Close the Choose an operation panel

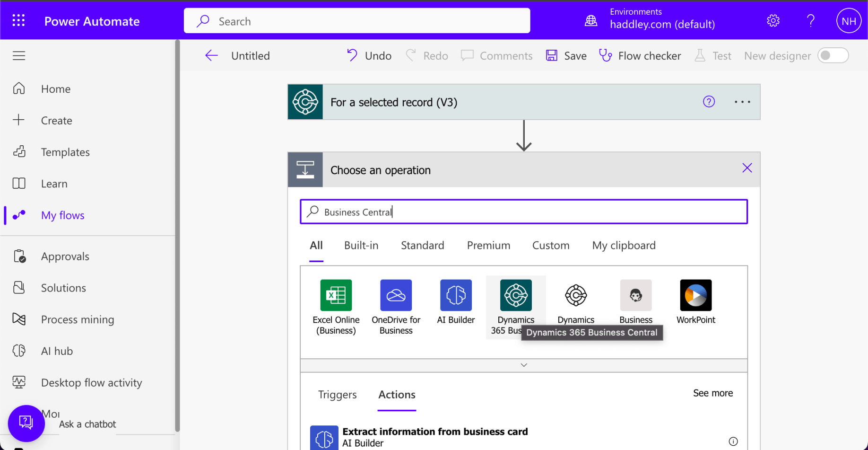tap(746, 168)
